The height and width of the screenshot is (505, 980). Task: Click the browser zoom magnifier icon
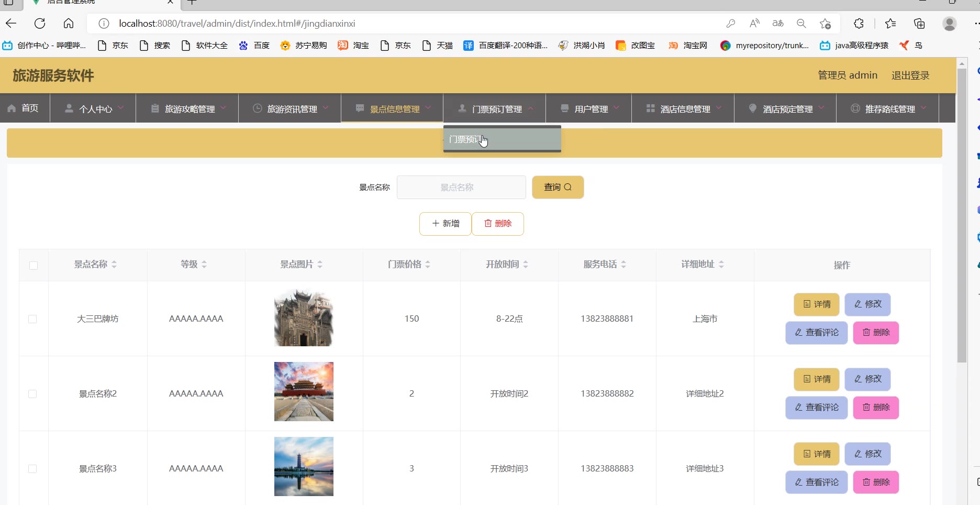point(801,24)
